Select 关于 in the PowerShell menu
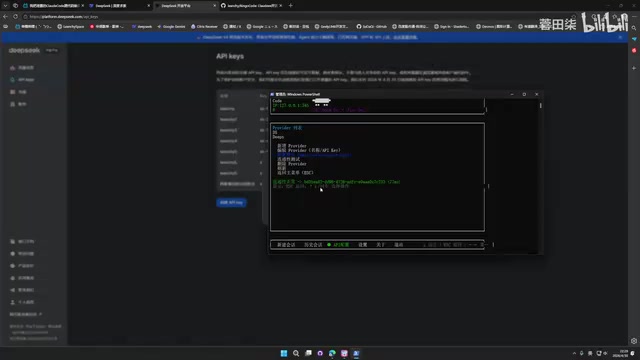This screenshot has width=640, height=360. click(x=380, y=245)
